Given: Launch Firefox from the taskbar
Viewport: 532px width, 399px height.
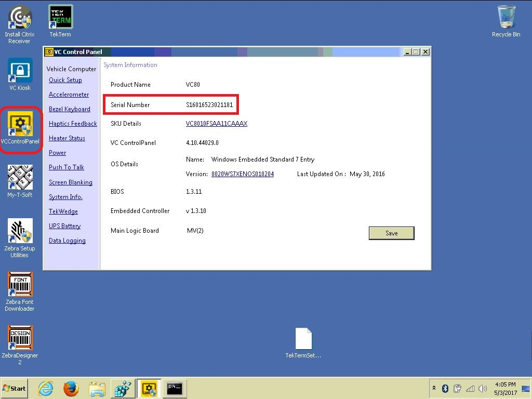Looking at the screenshot, I should tap(71, 388).
